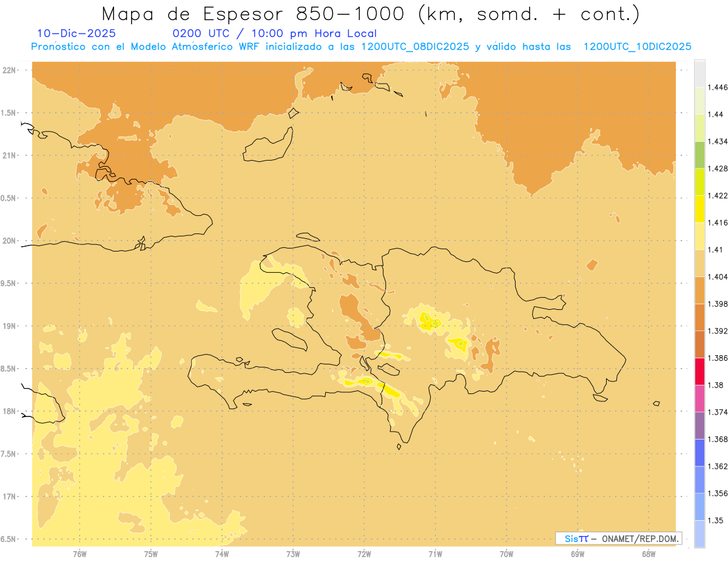Click the legend value 1.374

718,412
